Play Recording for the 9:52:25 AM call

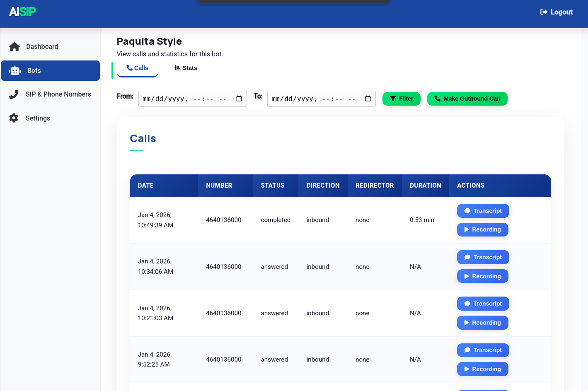tap(482, 369)
